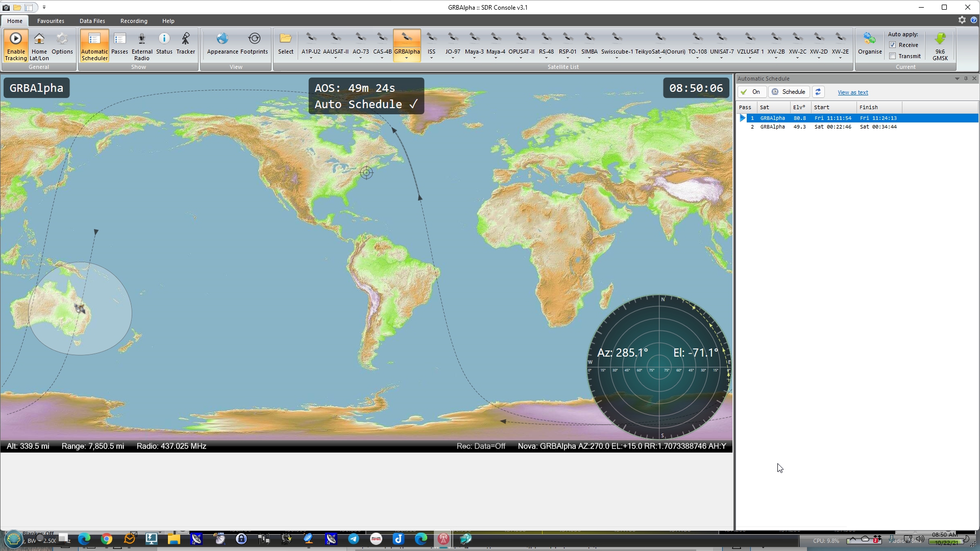
Task: Click the Footprints view icon
Action: pyautogui.click(x=254, y=44)
